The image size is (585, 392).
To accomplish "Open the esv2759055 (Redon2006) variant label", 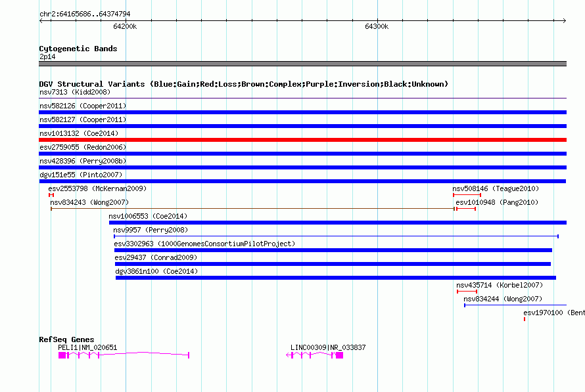I will [83, 147].
